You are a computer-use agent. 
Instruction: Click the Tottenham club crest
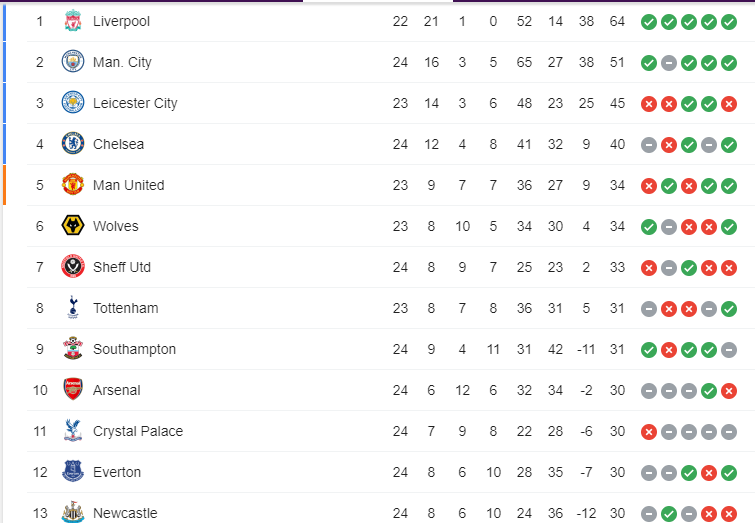click(72, 308)
